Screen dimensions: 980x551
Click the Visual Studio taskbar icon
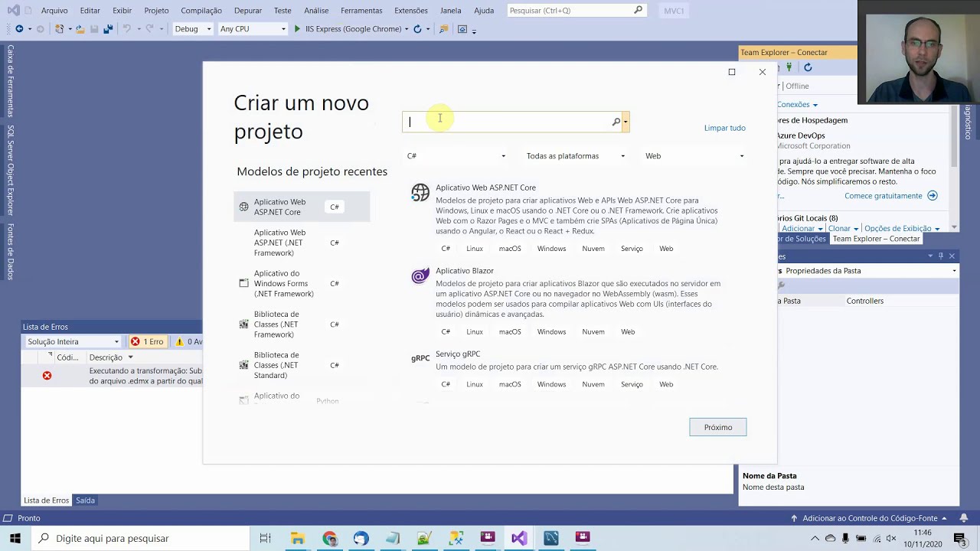[x=519, y=538]
